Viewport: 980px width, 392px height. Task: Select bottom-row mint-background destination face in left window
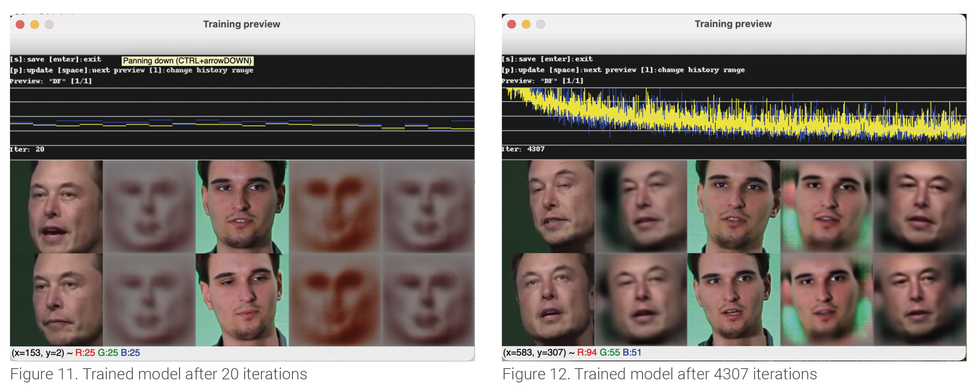click(242, 300)
